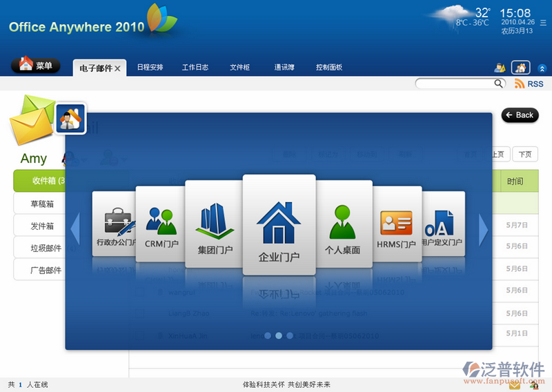
Task: Click the portal switcher person-house icon
Action: tap(70, 118)
